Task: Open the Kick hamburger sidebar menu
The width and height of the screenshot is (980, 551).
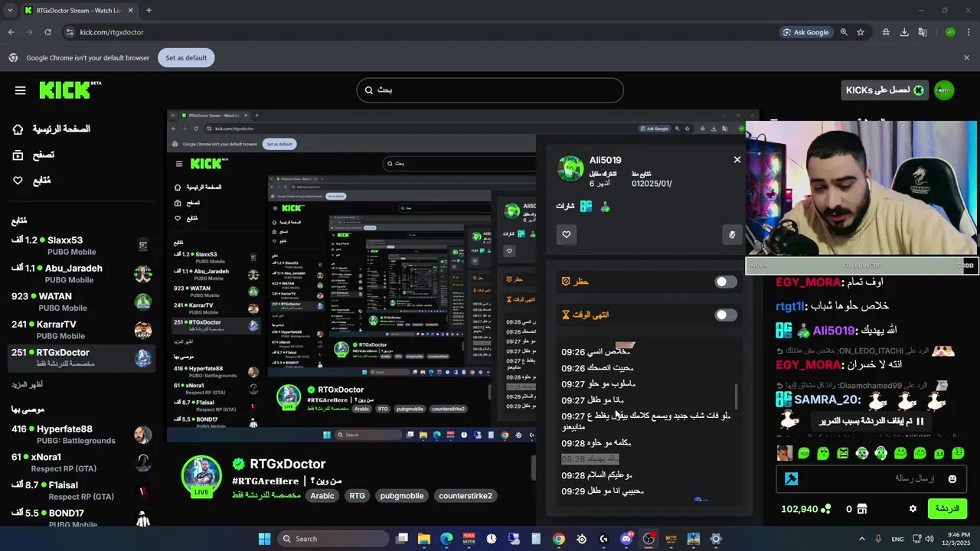Action: point(20,90)
